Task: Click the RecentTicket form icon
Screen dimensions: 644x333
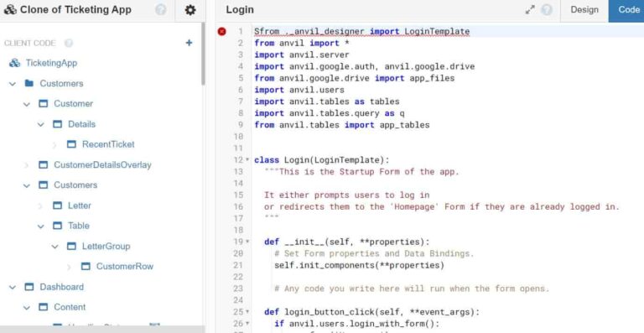Action: coord(71,144)
